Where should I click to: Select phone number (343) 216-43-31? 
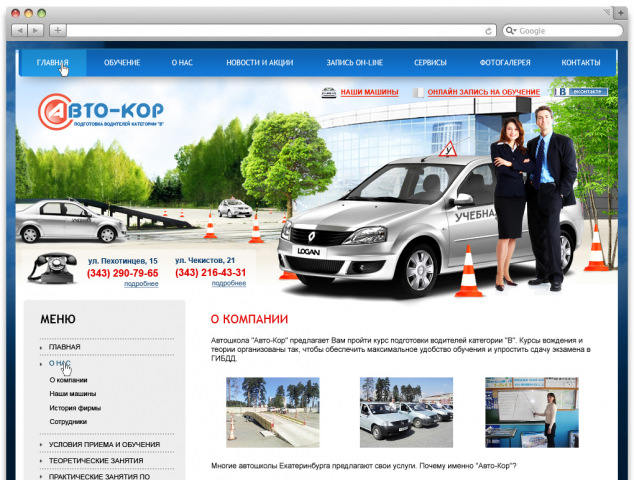[x=210, y=273]
